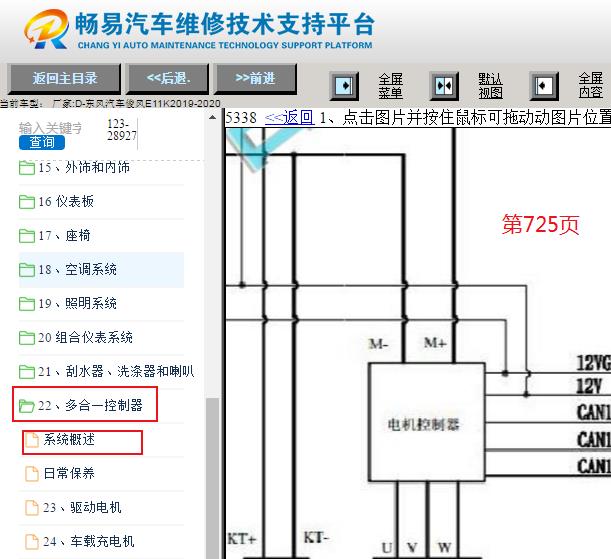Click document icon beside 24、车载充电机
This screenshot has height=559, width=611.
pos(32,542)
